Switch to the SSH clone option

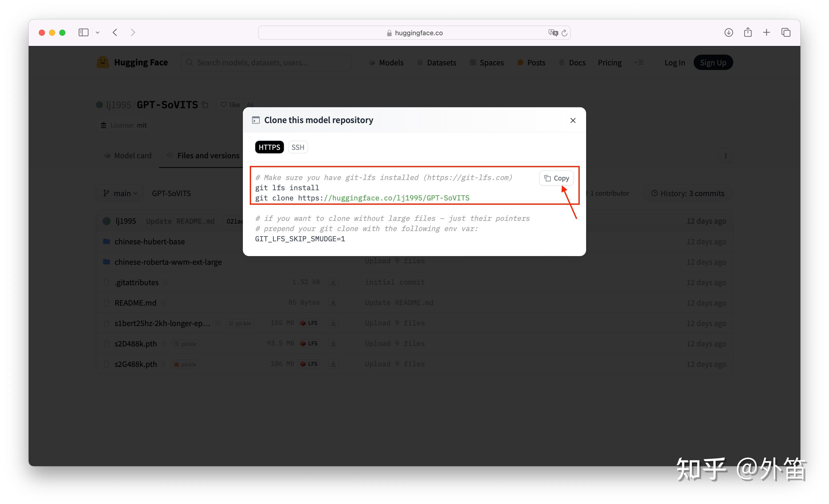298,147
